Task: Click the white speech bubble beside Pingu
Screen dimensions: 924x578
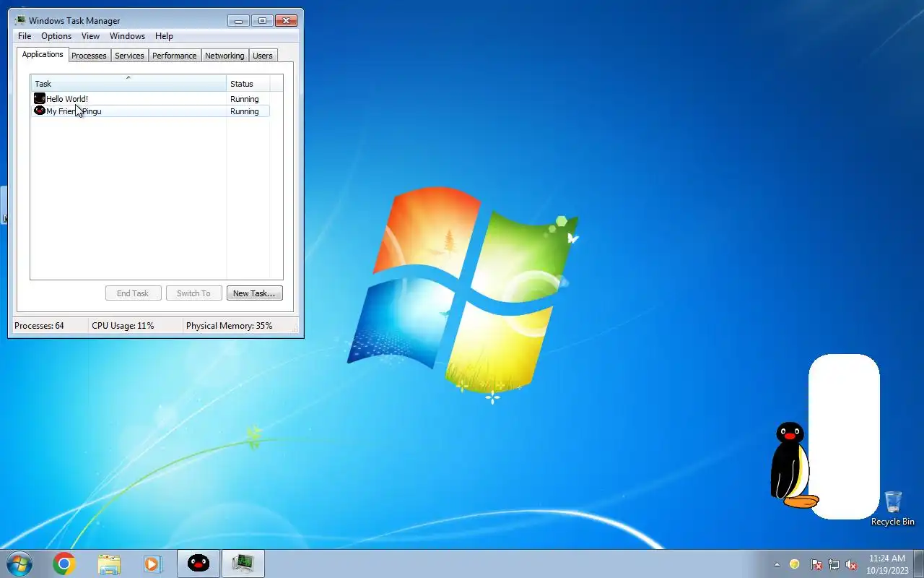Action: [x=844, y=436]
